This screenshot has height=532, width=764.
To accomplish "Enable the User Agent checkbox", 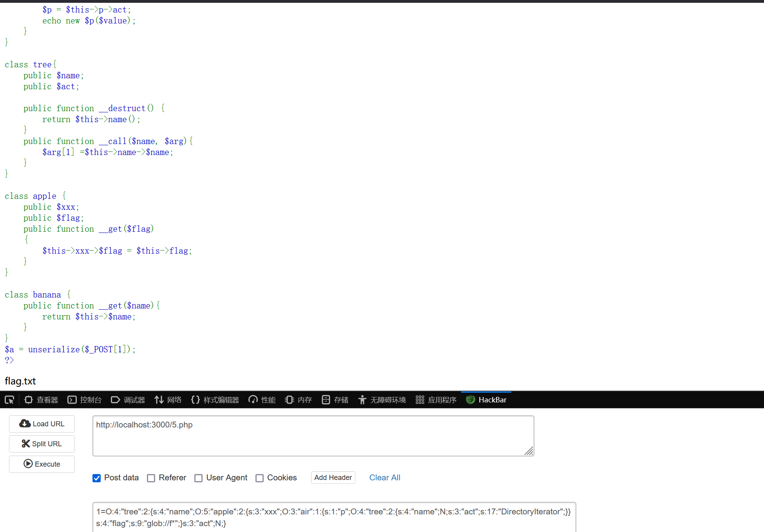I will tap(199, 478).
